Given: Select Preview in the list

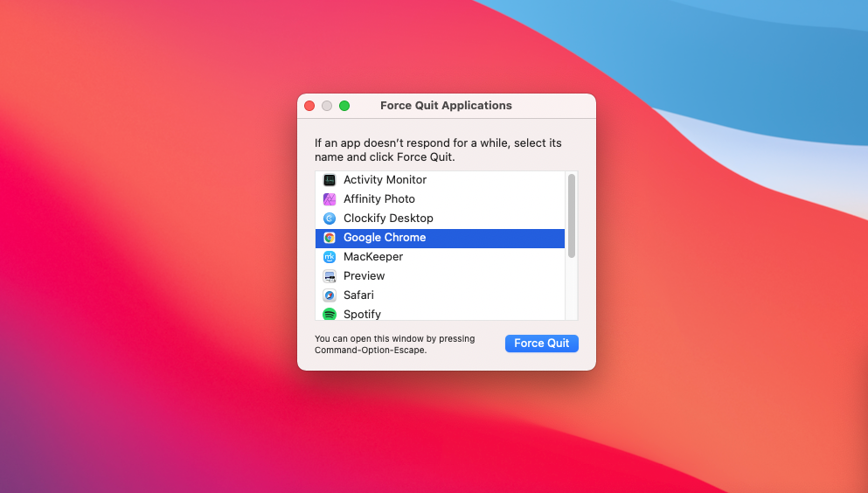Looking at the screenshot, I should (x=440, y=276).
